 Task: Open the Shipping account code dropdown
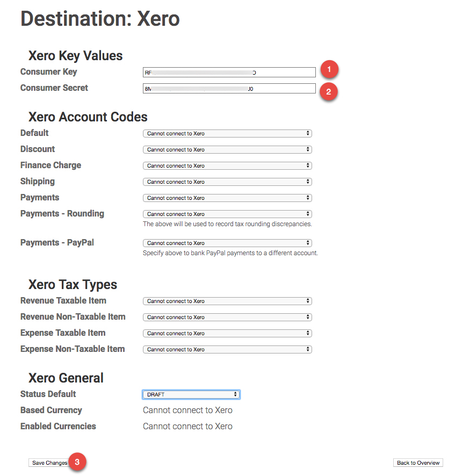click(x=227, y=182)
